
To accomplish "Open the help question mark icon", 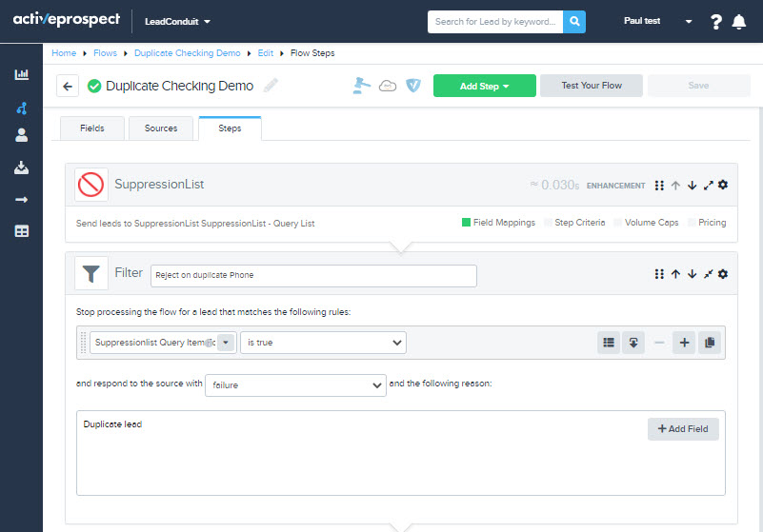I will pyautogui.click(x=715, y=22).
